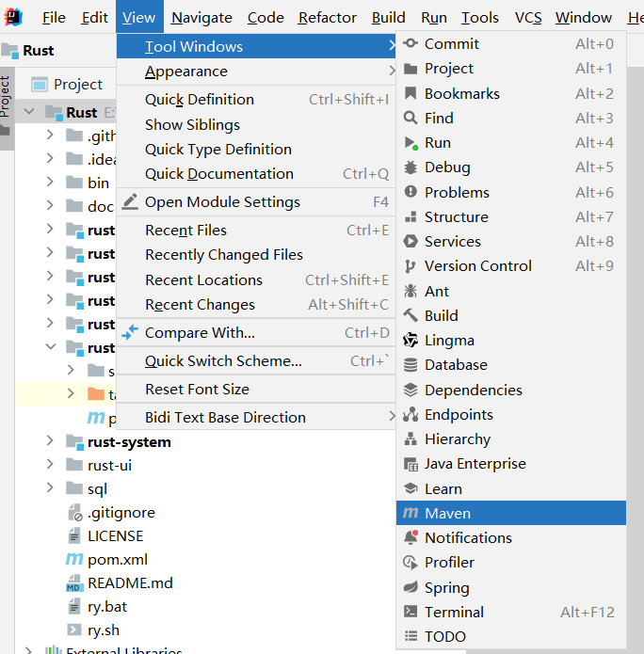Click the Spring leaf icon

coord(410,587)
